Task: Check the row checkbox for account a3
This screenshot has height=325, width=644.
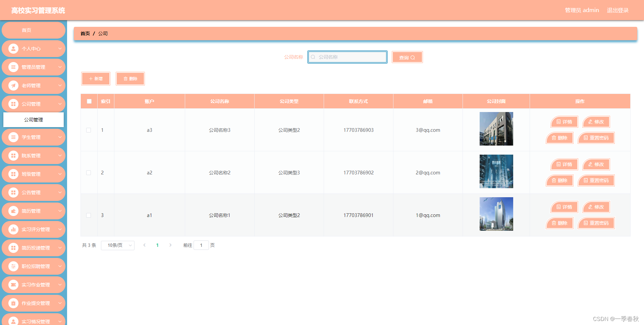Action: (89, 130)
